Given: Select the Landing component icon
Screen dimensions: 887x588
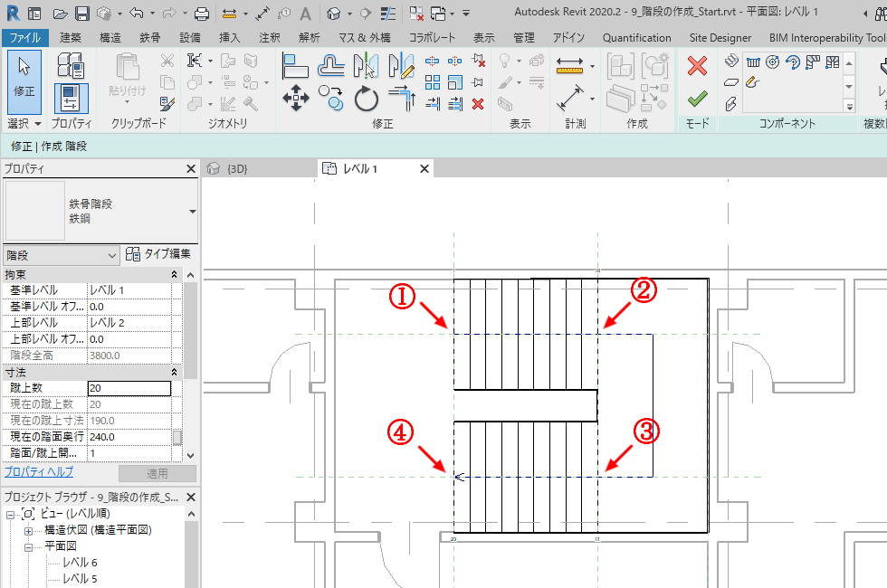Looking at the screenshot, I should [x=731, y=82].
